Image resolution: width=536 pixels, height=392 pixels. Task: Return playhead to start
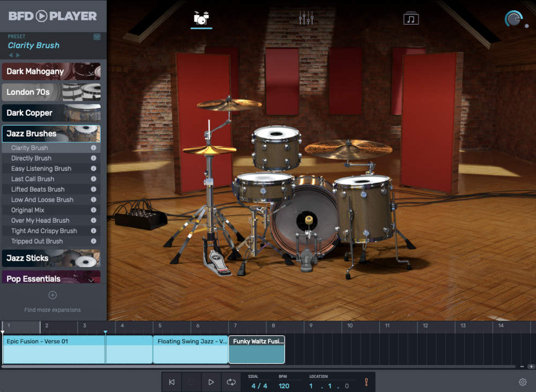pyautogui.click(x=172, y=382)
